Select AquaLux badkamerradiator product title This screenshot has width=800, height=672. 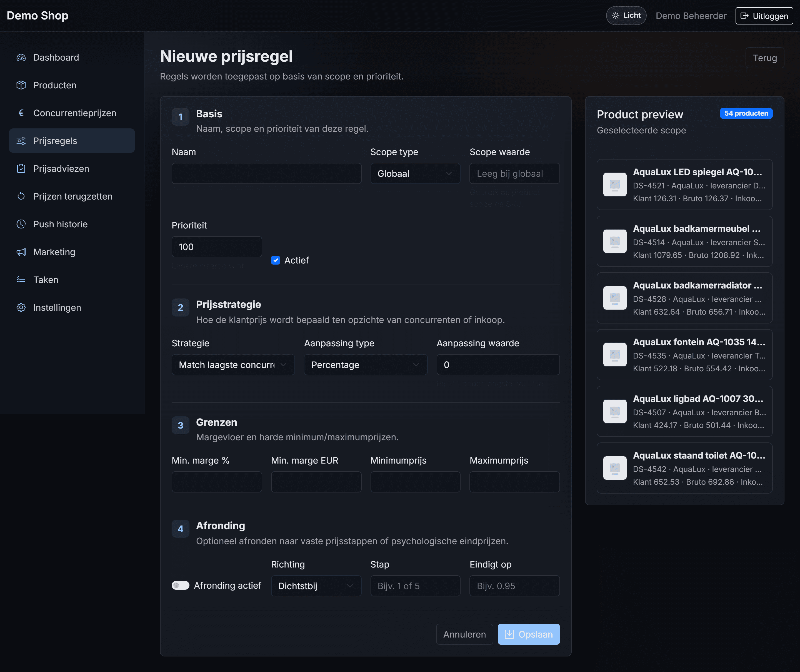click(x=697, y=286)
